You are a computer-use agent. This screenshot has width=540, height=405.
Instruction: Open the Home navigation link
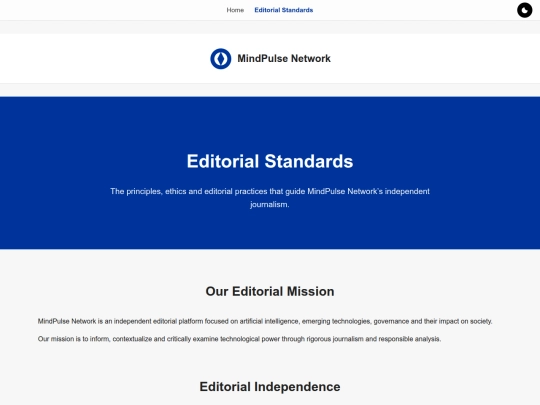235,10
